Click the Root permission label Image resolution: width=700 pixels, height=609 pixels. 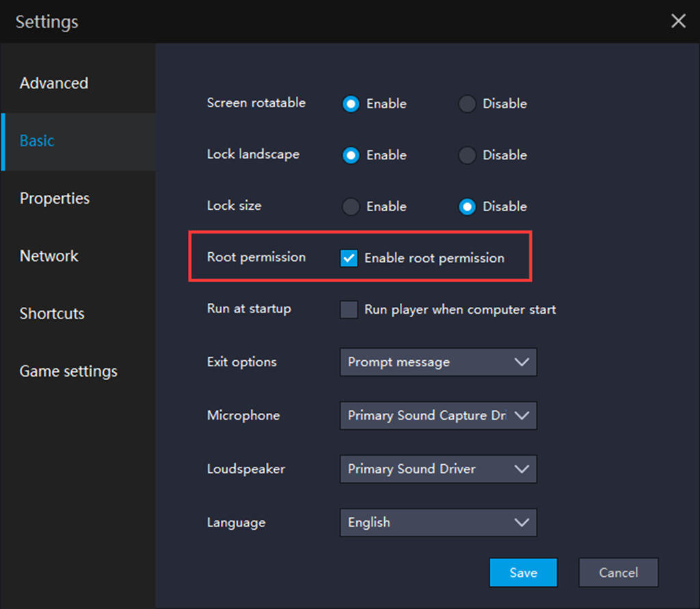pyautogui.click(x=256, y=257)
